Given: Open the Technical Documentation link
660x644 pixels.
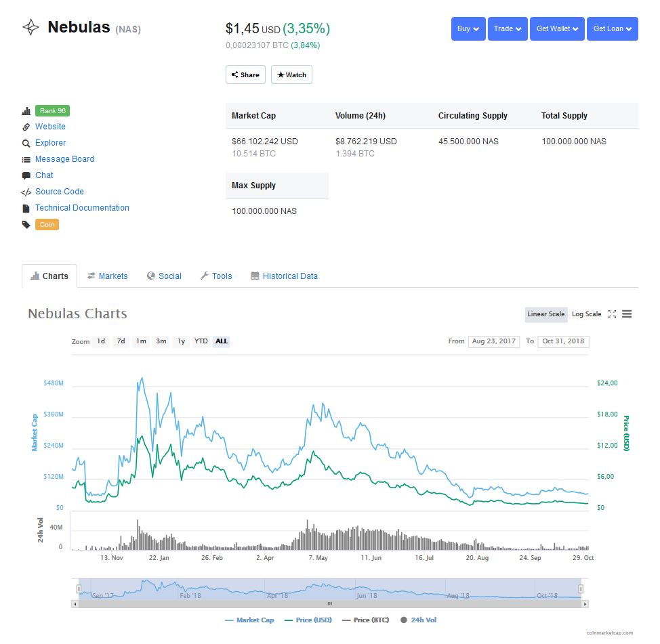Looking at the screenshot, I should tap(82, 208).
